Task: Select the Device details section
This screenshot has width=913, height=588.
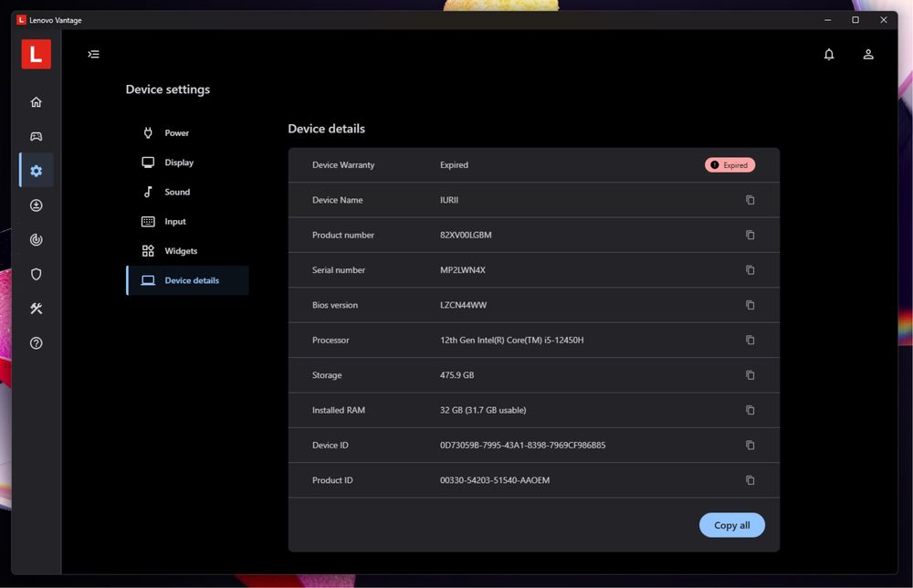Action: (x=187, y=280)
